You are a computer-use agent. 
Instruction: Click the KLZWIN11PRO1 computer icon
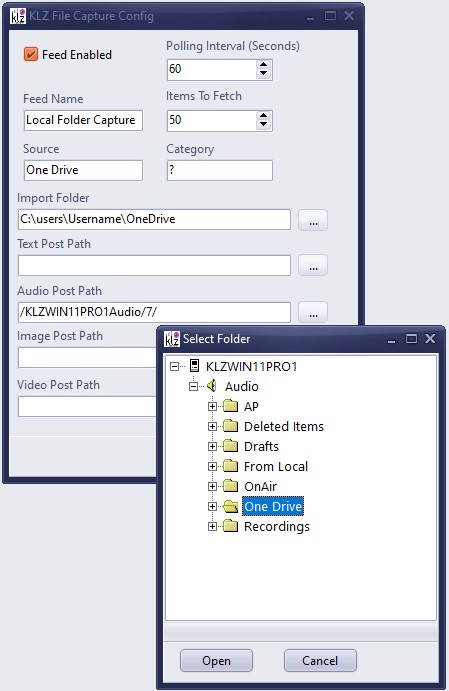click(194, 366)
